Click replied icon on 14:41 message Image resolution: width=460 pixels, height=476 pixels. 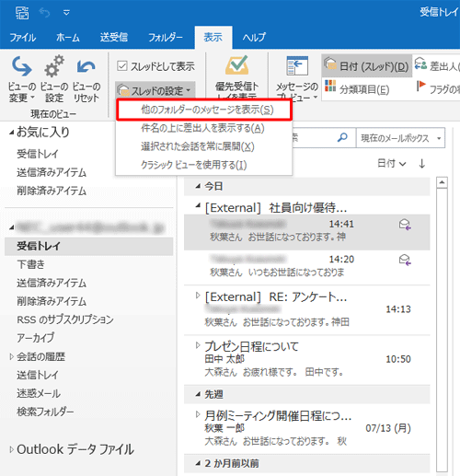coord(405,225)
